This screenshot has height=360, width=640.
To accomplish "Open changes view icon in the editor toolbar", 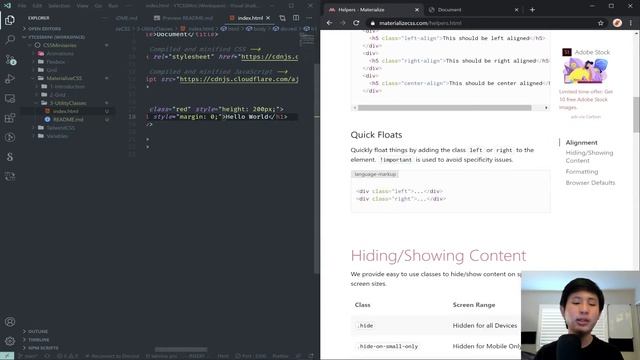I will tap(282, 18).
